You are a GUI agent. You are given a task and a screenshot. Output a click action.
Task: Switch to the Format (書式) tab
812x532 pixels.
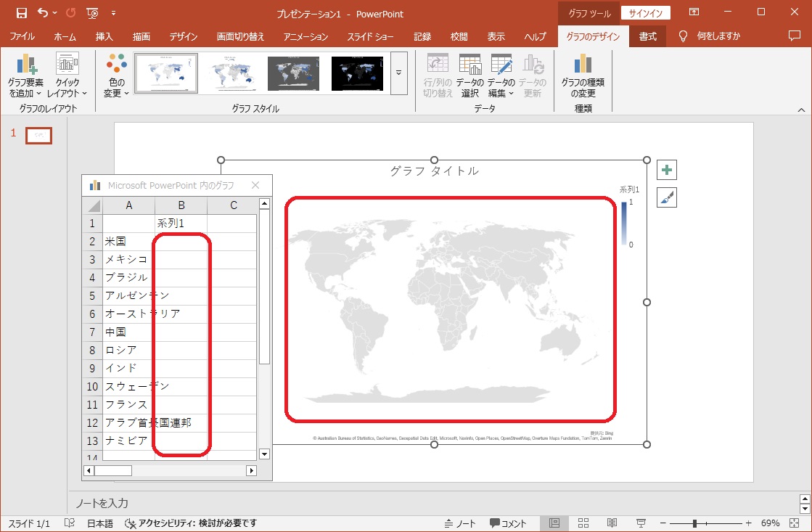point(647,36)
